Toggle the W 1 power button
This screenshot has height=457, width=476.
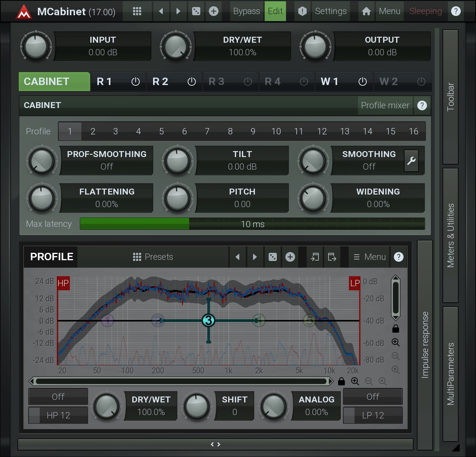point(362,82)
